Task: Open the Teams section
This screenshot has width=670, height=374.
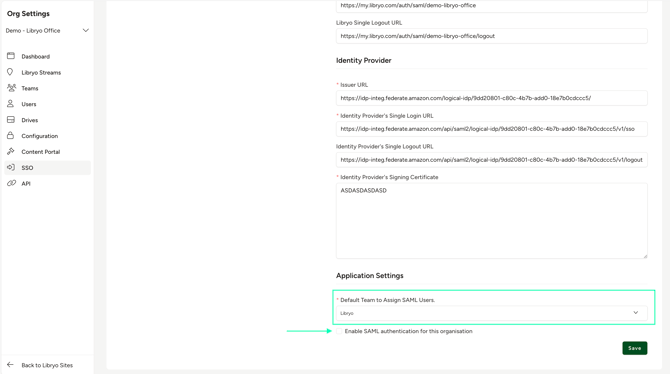Action: click(47, 88)
